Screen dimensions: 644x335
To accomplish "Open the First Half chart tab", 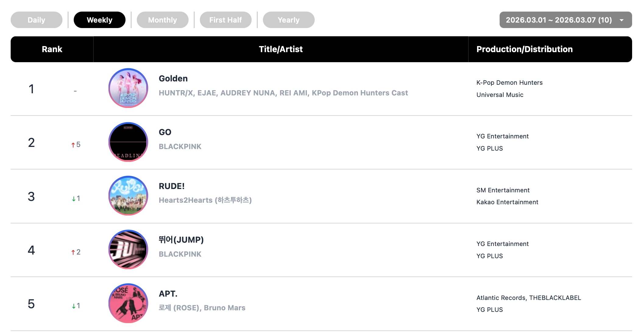I will (x=225, y=20).
